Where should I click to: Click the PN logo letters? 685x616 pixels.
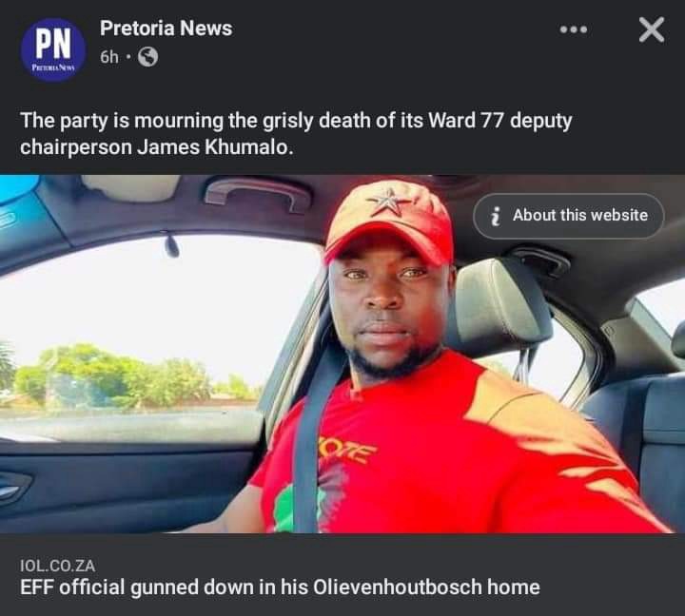pyautogui.click(x=53, y=43)
